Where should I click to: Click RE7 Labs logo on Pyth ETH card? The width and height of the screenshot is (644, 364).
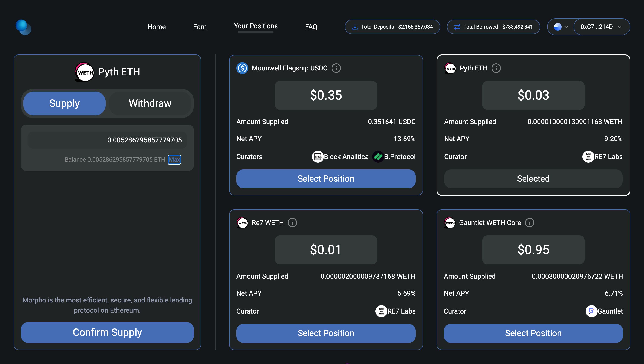pos(588,157)
